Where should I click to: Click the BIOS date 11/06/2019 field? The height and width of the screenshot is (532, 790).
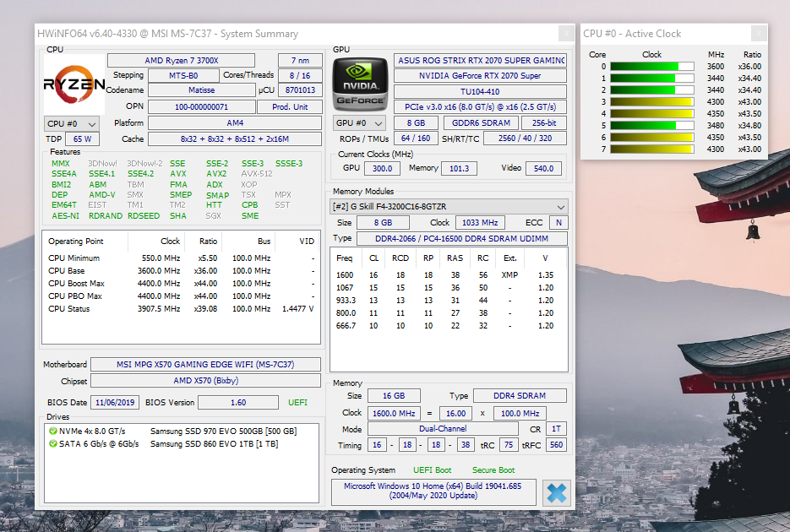115,403
